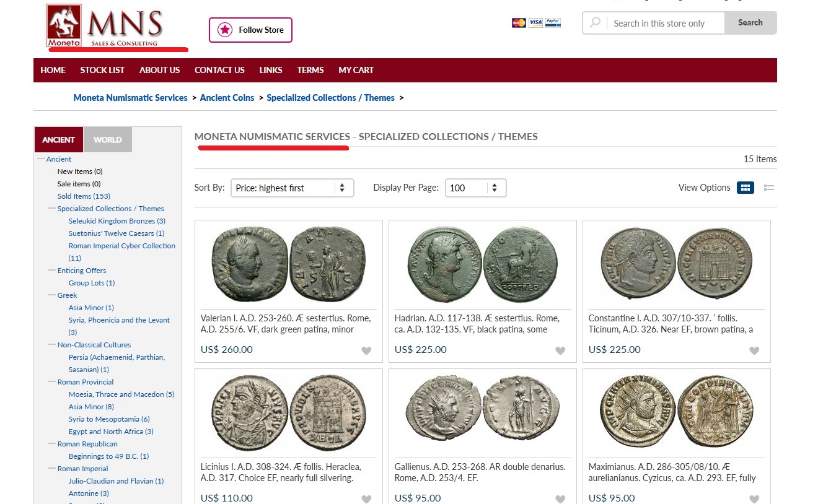This screenshot has width=836, height=504.
Task: Click the Follow Store button
Action: pos(250,30)
